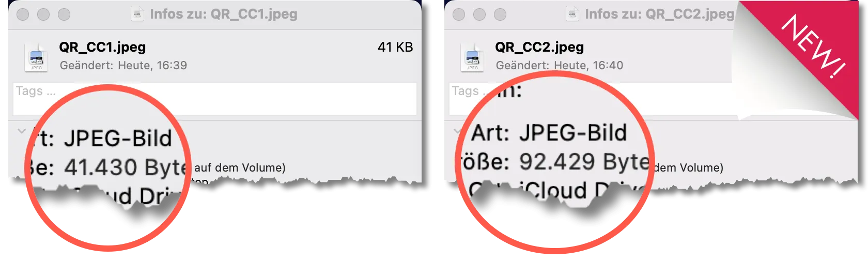Minimize the QR_CC2.jpeg info window
The image size is (868, 277).
pyautogui.click(x=479, y=14)
